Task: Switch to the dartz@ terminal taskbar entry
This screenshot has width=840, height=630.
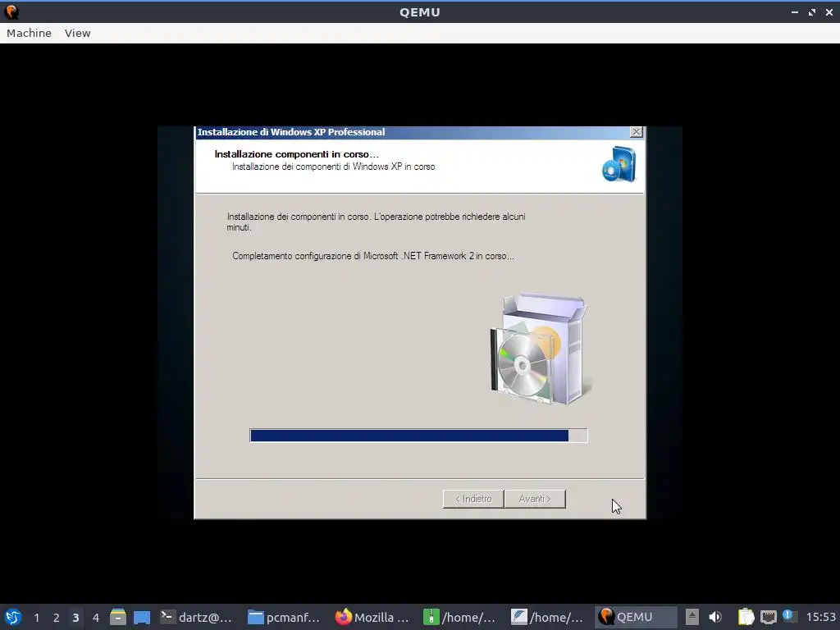Action: (197, 617)
